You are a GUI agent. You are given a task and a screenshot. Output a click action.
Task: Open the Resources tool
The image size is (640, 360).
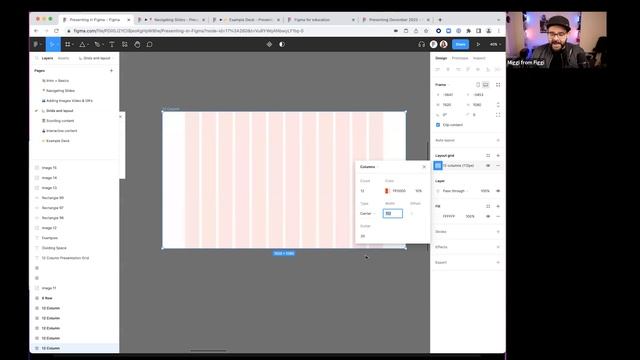click(x=124, y=44)
